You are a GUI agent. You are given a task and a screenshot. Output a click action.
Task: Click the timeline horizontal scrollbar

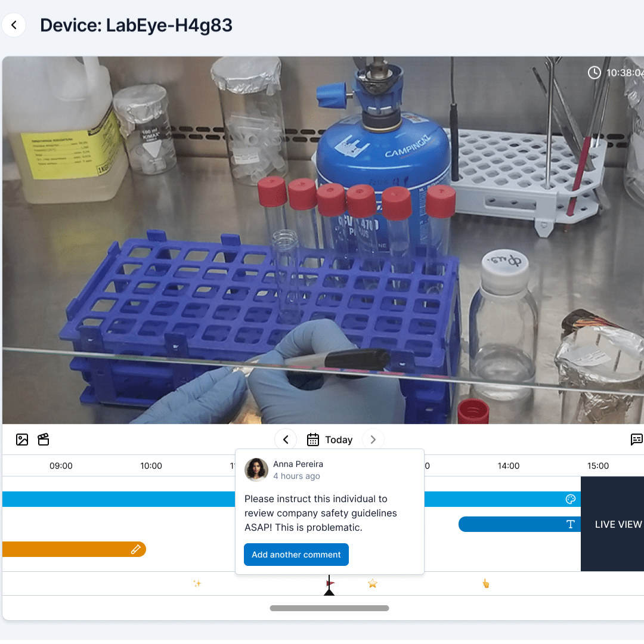[329, 608]
